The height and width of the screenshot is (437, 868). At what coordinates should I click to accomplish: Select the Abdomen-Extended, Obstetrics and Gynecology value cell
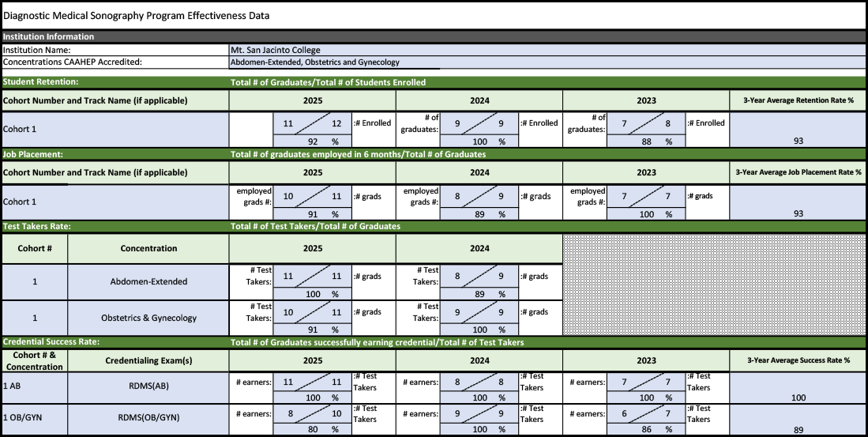[x=315, y=62]
